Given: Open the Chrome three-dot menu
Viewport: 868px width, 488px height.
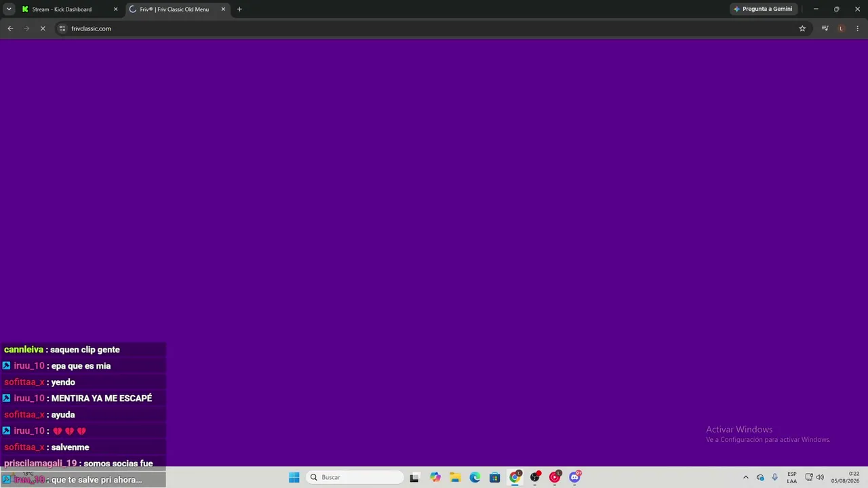Looking at the screenshot, I should (858, 28).
